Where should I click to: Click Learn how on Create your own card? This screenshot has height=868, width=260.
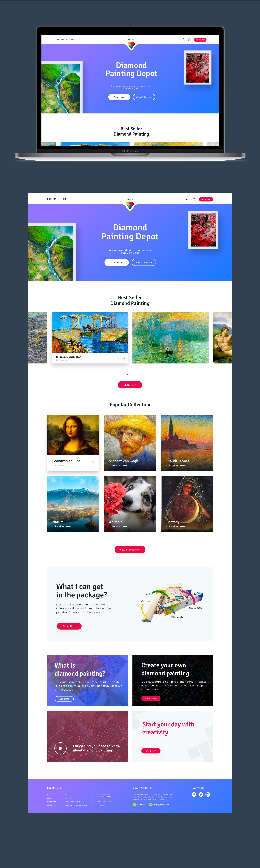[151, 698]
